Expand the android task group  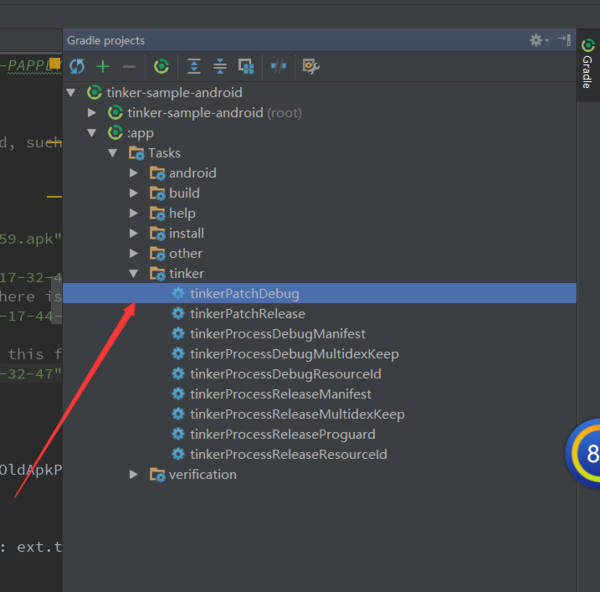pyautogui.click(x=133, y=173)
